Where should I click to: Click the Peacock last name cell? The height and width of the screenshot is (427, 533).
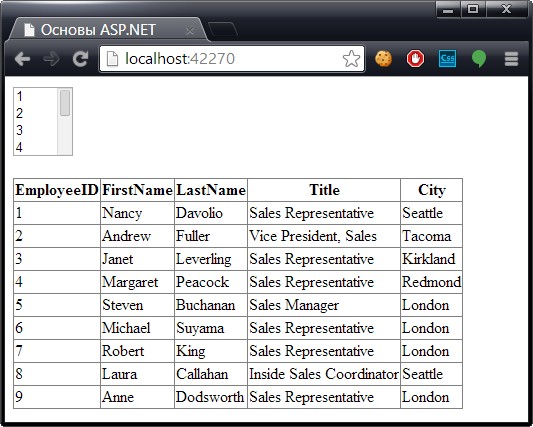(x=211, y=282)
